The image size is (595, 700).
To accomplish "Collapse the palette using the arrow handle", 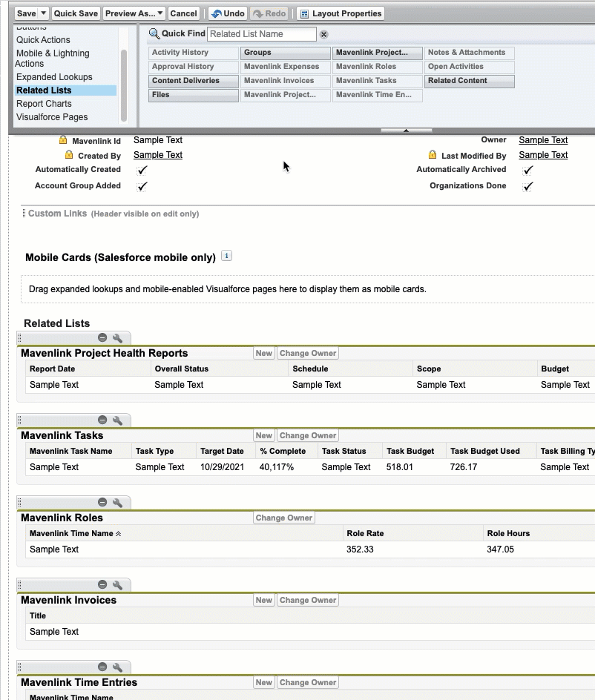I will 406,131.
